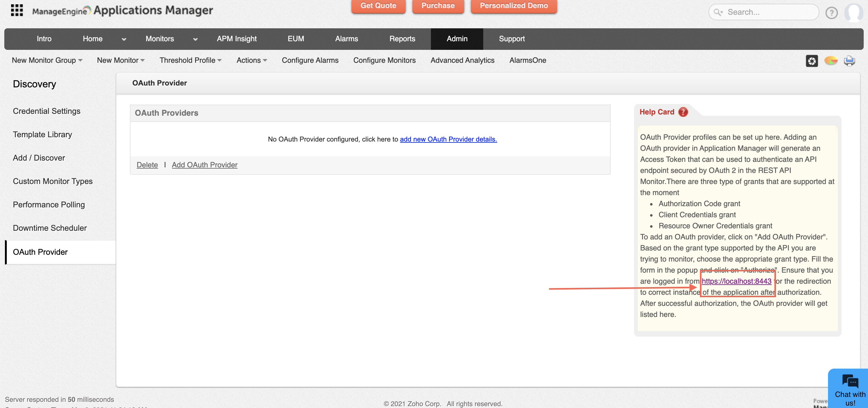
Task: Click the snapshot camera shutter icon
Action: (x=812, y=61)
